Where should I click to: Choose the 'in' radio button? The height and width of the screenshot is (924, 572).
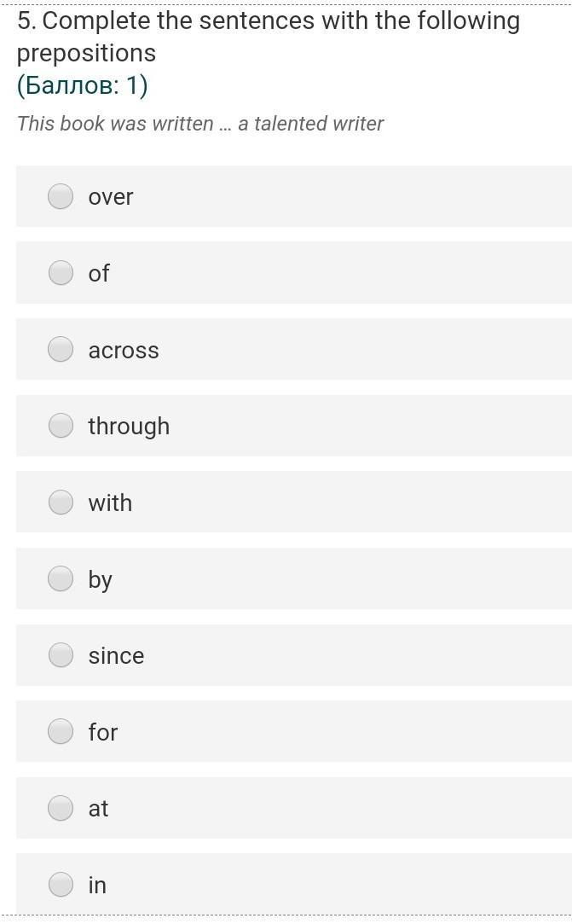pyautogui.click(x=61, y=885)
